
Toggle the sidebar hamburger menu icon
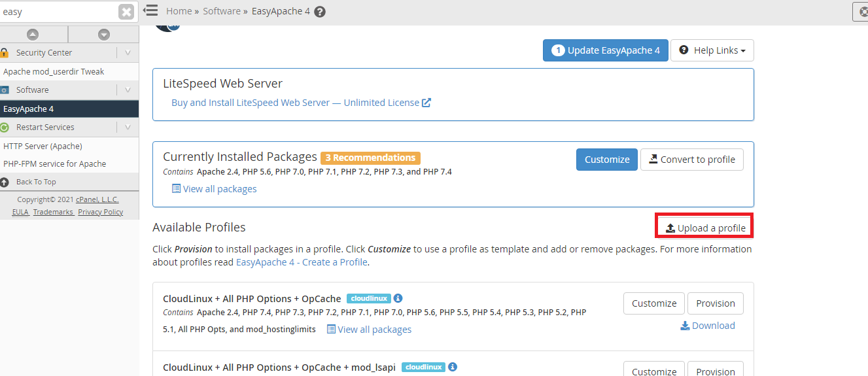click(x=150, y=10)
